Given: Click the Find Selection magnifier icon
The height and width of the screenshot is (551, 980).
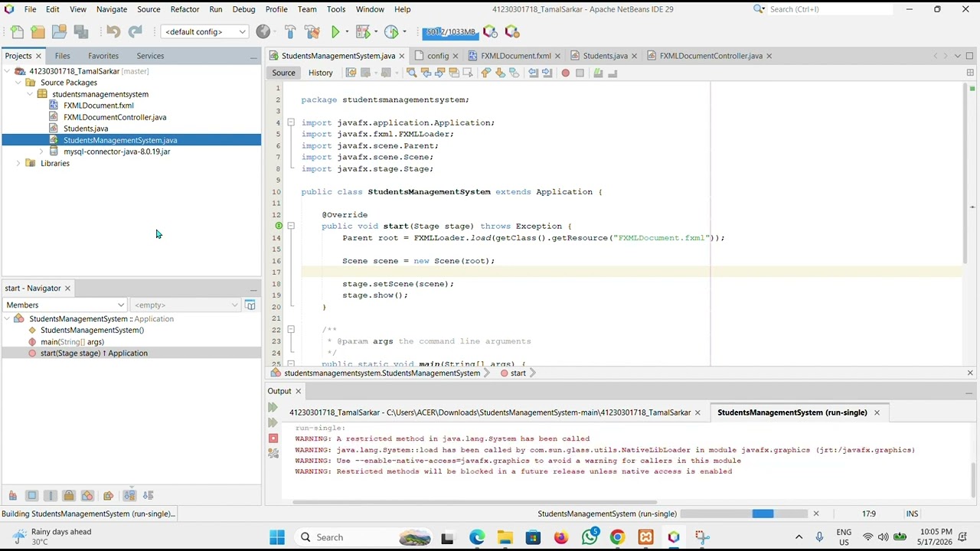Looking at the screenshot, I should (x=411, y=73).
